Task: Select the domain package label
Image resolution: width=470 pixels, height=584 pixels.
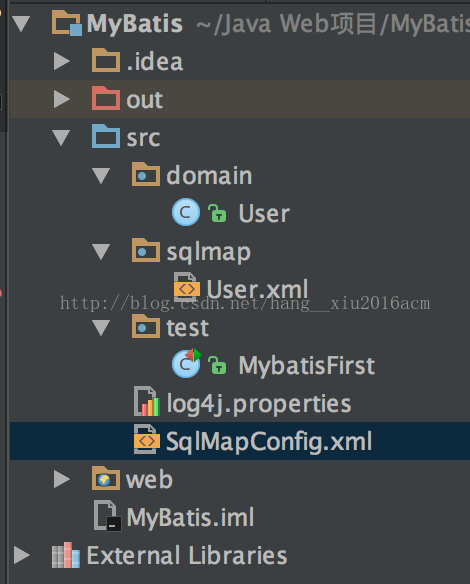Action: (209, 175)
